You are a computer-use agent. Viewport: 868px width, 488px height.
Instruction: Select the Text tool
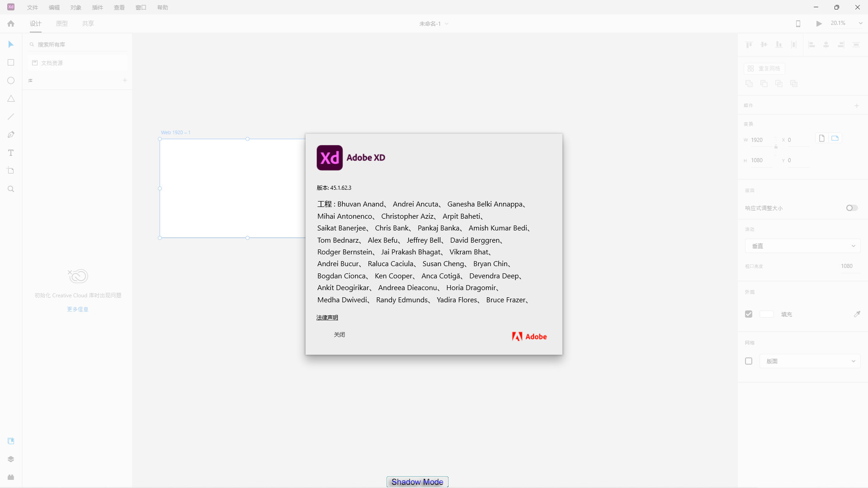(x=11, y=153)
